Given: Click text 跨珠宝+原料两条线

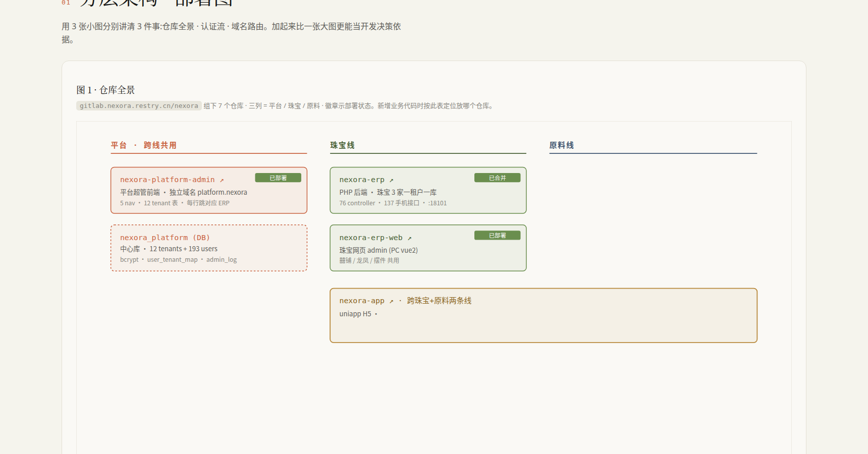Looking at the screenshot, I should [439, 301].
